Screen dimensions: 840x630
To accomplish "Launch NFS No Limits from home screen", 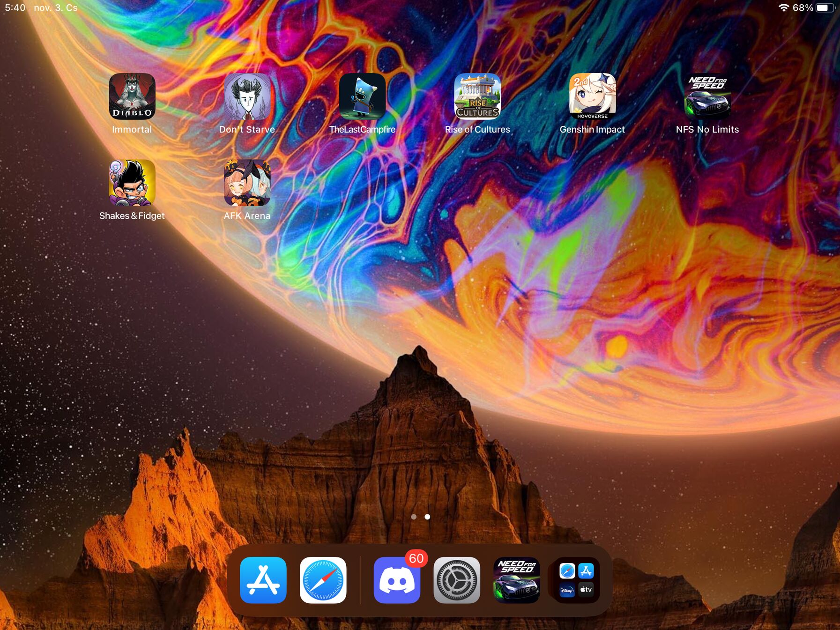I will coord(707,96).
